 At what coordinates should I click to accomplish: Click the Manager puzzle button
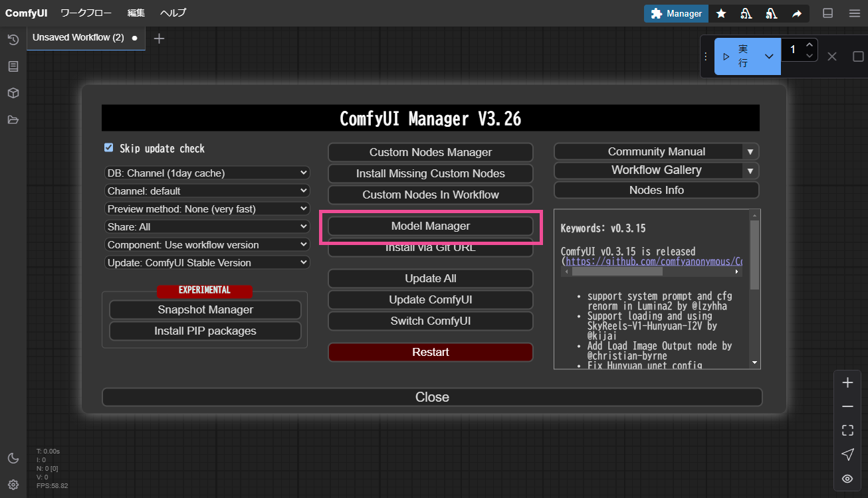pyautogui.click(x=676, y=13)
